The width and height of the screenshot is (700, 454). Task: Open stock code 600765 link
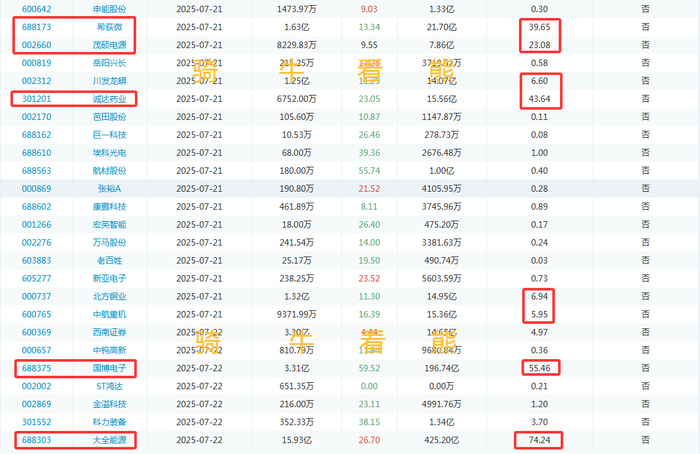click(x=37, y=314)
